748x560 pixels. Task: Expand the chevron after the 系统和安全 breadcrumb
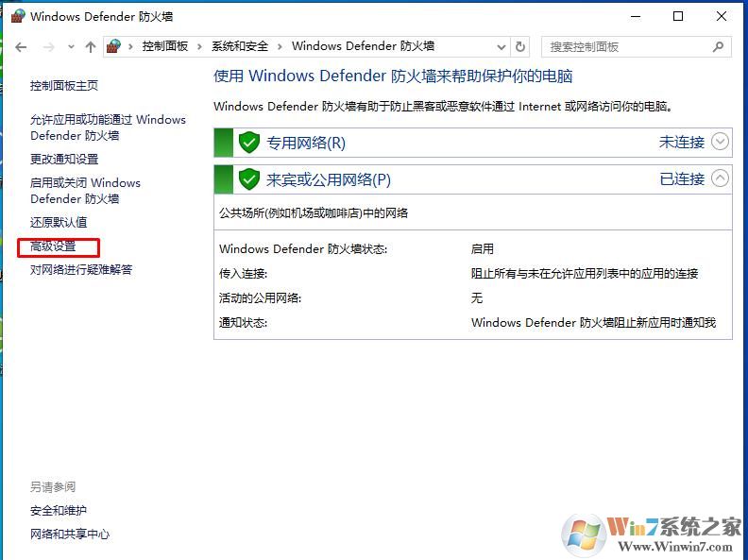(280, 47)
